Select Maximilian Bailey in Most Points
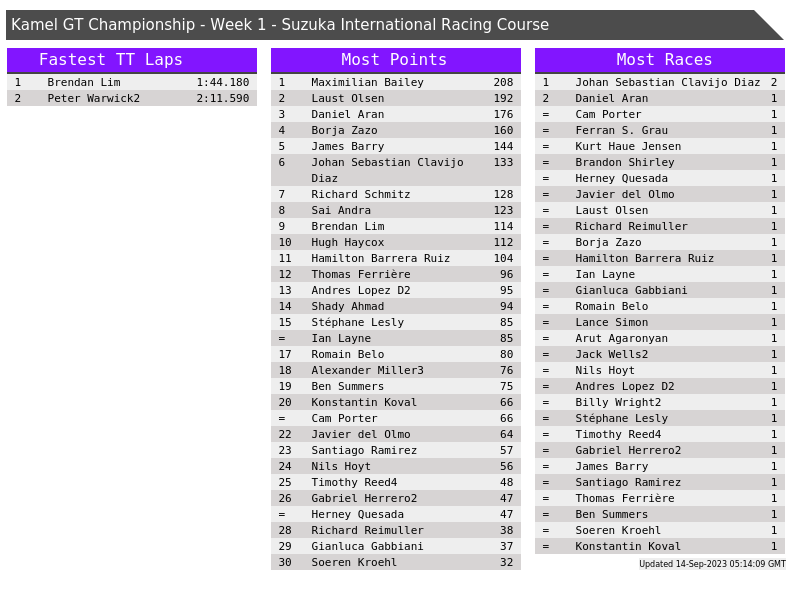Screen dimensions: 800x600 point(367,83)
